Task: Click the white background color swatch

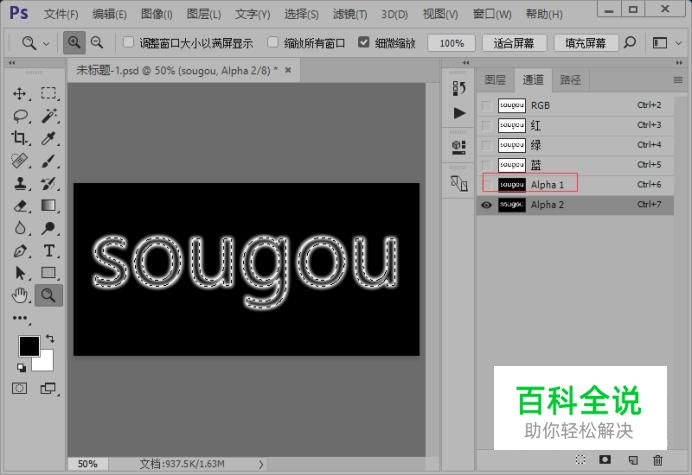Action: tap(46, 363)
